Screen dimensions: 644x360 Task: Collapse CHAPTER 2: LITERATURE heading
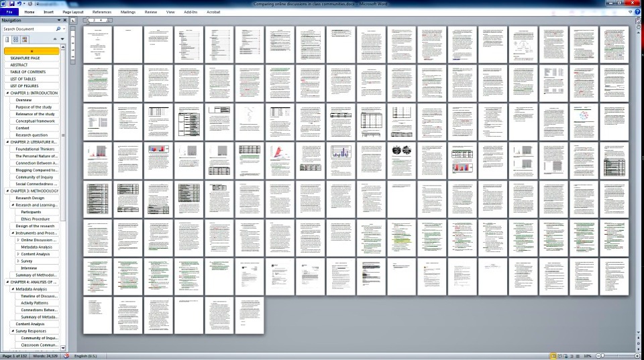tap(7, 142)
